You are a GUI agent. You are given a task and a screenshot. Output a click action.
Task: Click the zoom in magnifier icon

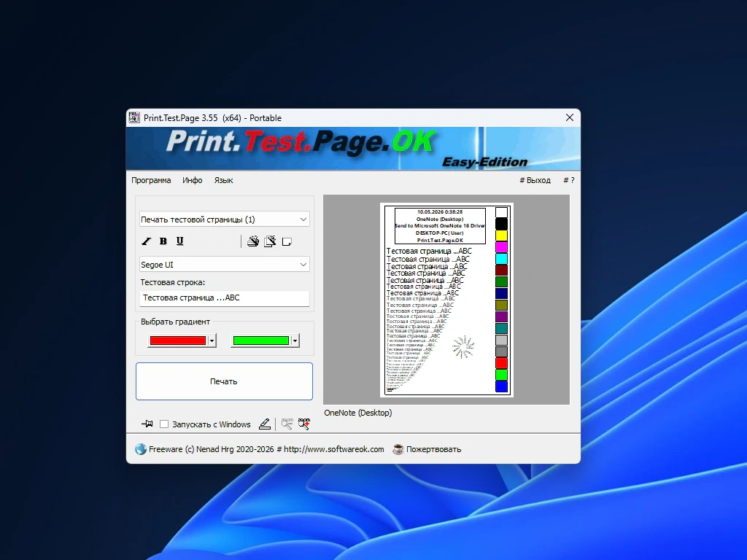pyautogui.click(x=304, y=424)
